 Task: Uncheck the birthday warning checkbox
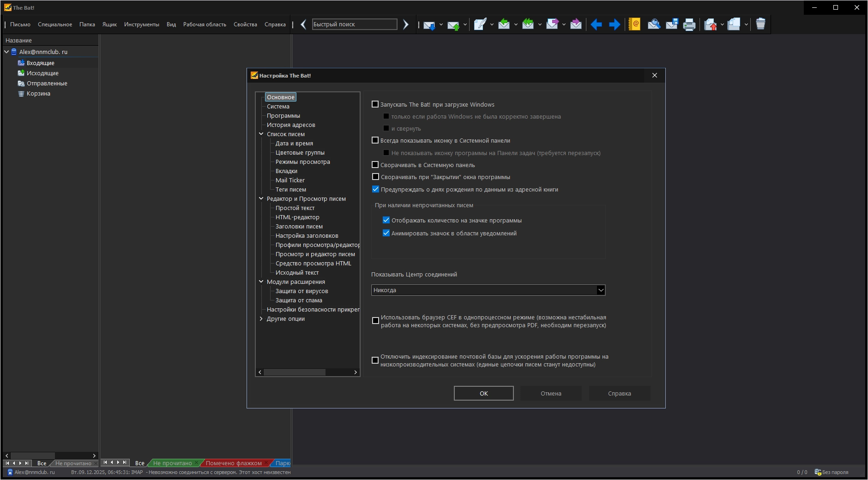click(x=375, y=189)
